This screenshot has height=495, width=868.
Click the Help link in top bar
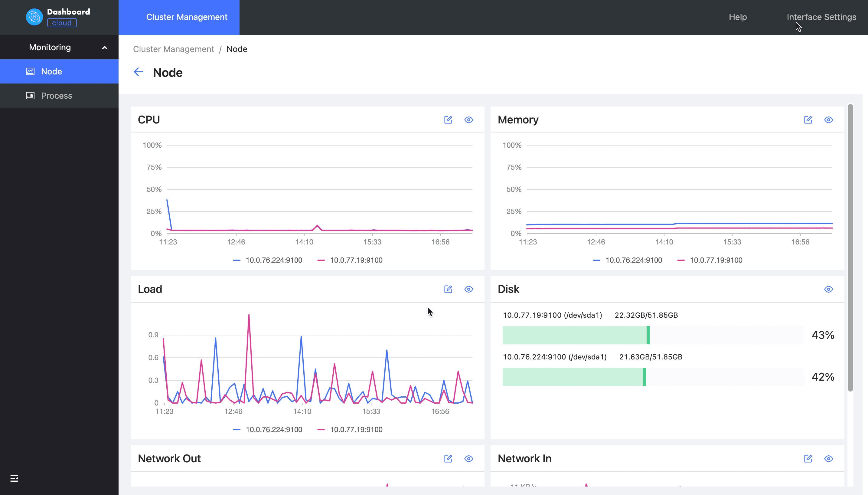pos(738,17)
